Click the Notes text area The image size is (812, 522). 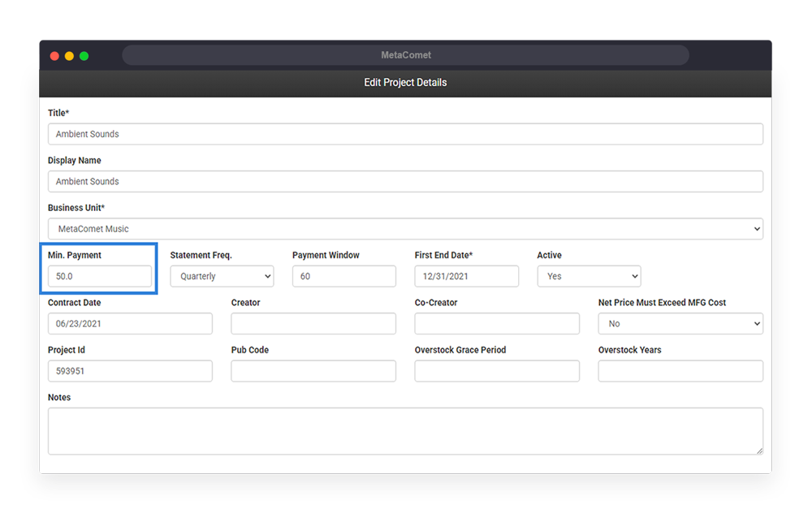click(x=405, y=431)
